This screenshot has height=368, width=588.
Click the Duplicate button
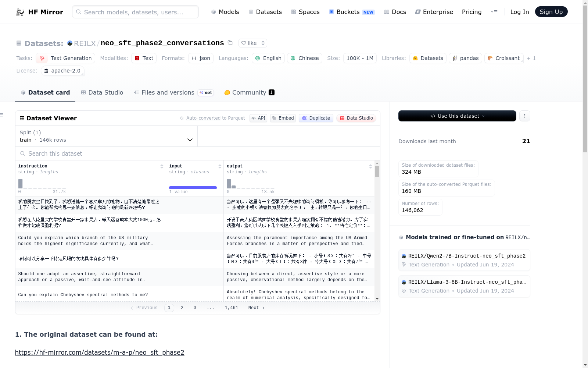pyautogui.click(x=316, y=118)
